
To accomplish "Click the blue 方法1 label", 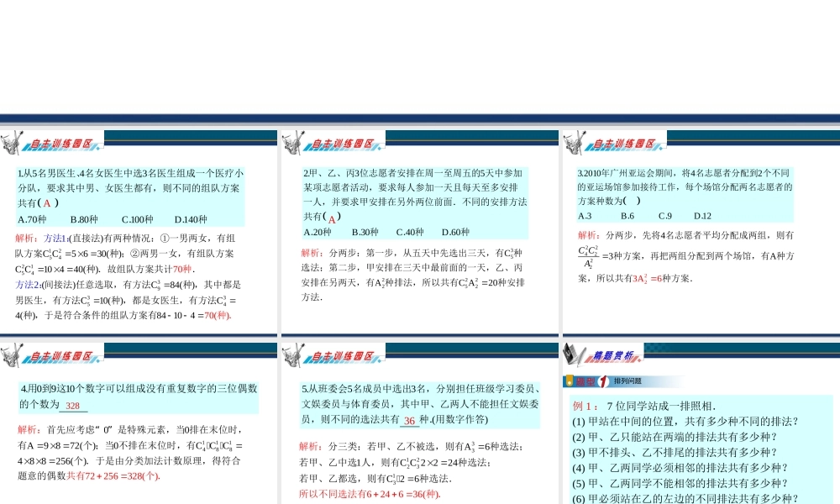I will pyautogui.click(x=55, y=239).
